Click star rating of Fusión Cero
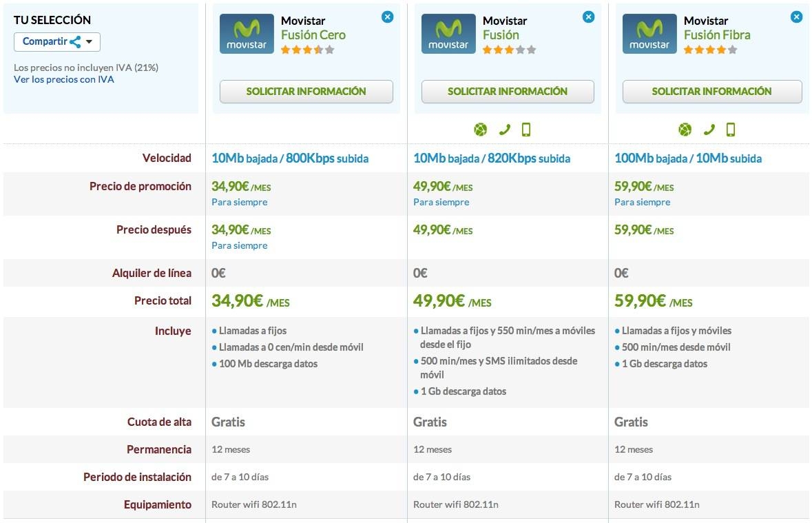812x523 pixels. click(308, 50)
